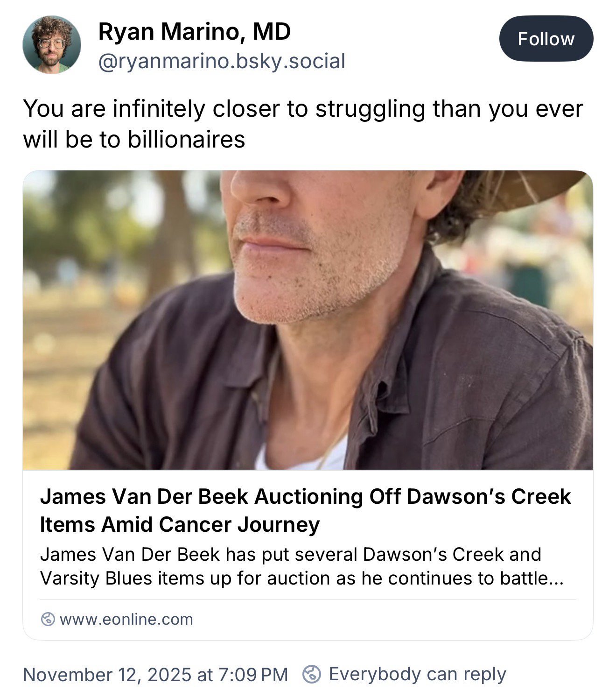Click the 7:09 PM time in the timestamp

pyautogui.click(x=252, y=674)
